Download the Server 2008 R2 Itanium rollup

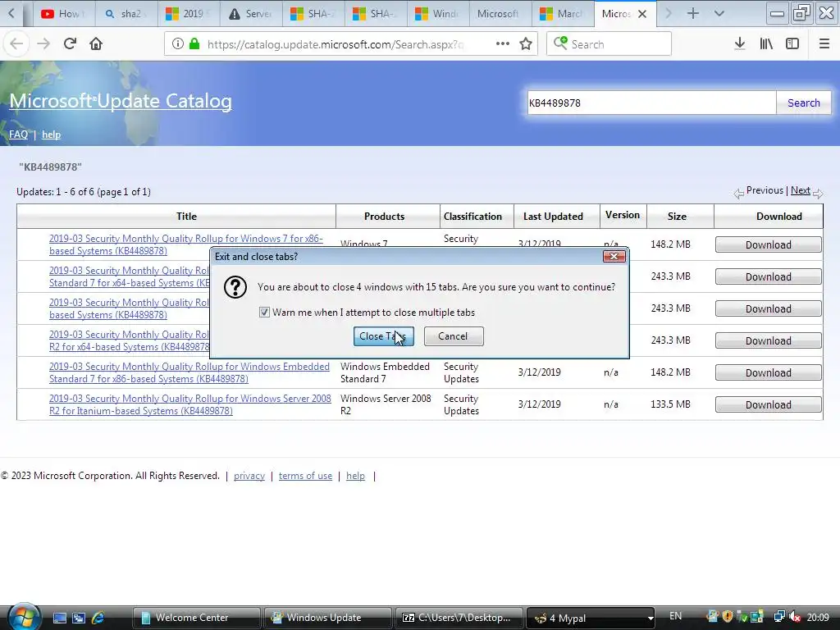[768, 404]
